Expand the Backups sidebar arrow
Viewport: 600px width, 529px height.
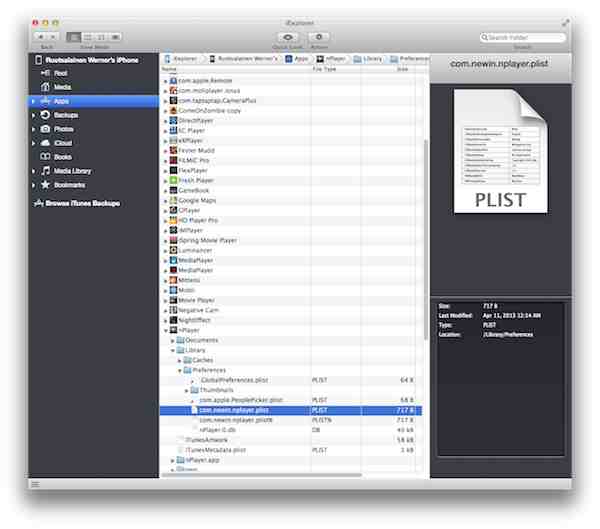34,115
